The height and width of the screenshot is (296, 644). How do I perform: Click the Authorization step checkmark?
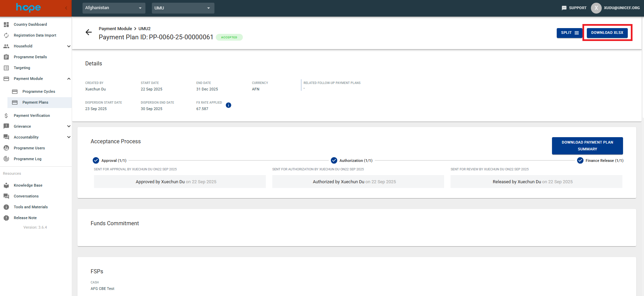coord(334,161)
